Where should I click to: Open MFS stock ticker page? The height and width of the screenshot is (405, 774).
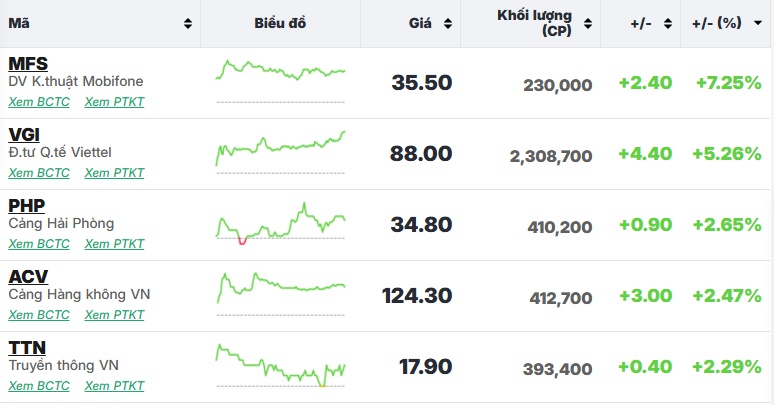coord(28,64)
